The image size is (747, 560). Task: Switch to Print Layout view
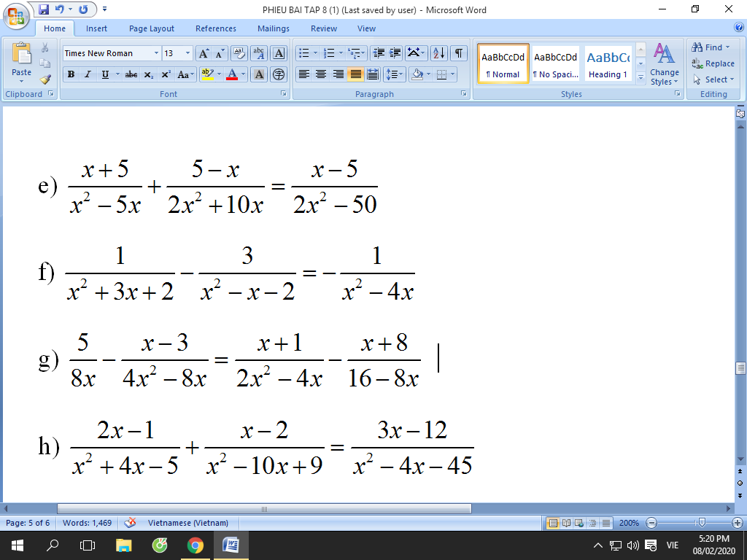click(553, 523)
